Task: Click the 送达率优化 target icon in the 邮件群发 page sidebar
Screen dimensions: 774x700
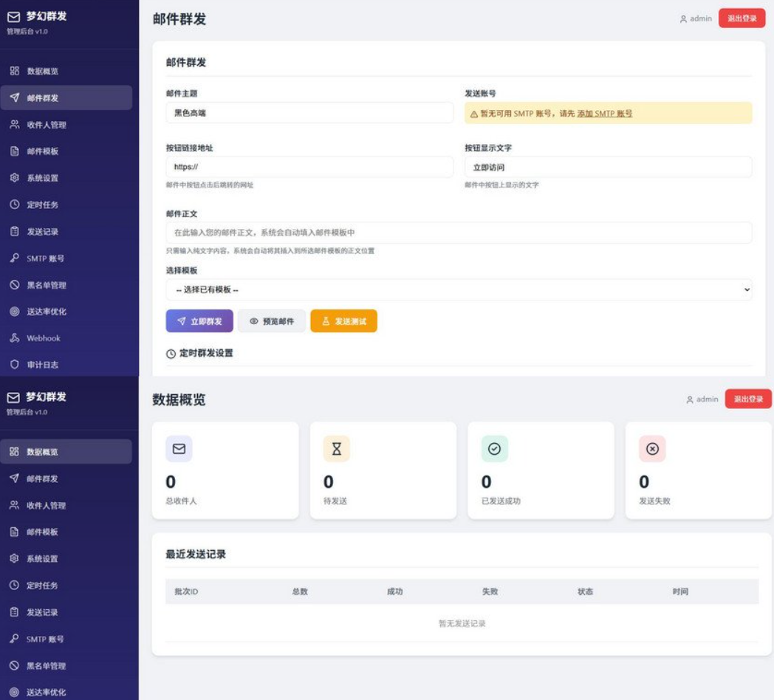Action: coord(14,312)
